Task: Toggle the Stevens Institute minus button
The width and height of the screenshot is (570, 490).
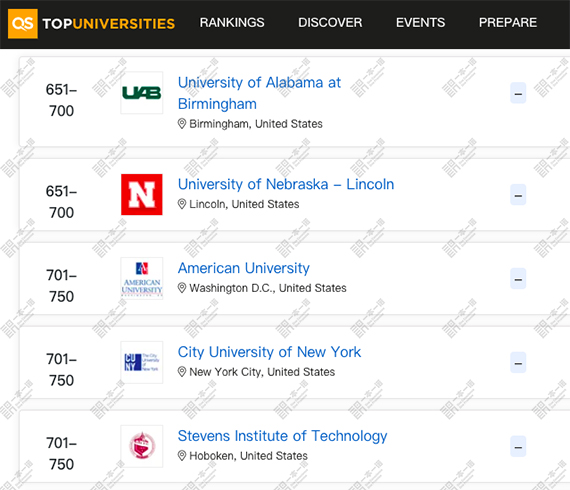Action: click(518, 447)
